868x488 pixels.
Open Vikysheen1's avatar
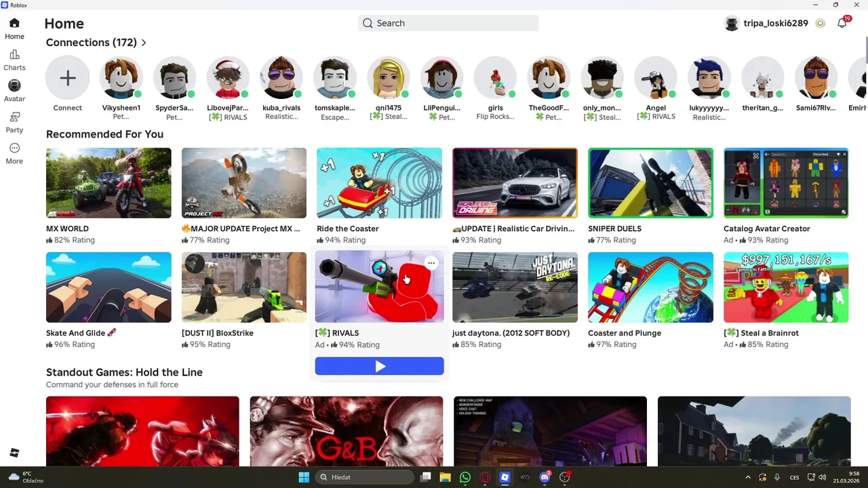pos(121,78)
